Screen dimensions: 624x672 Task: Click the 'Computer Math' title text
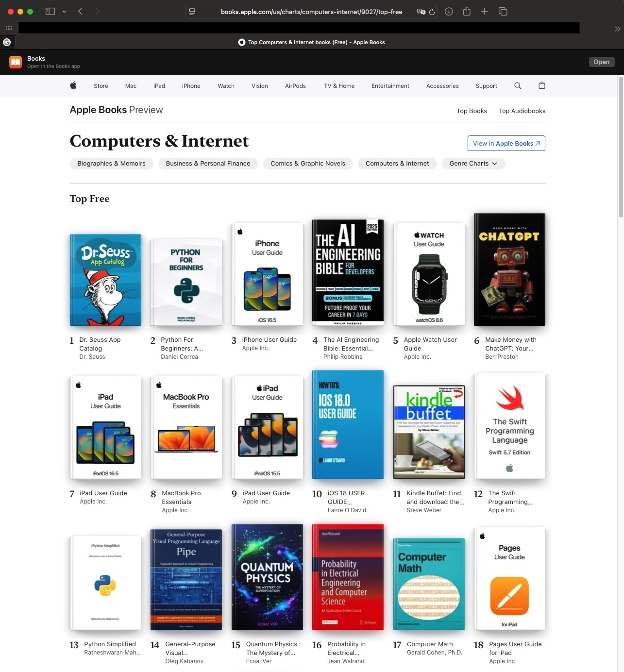[430, 644]
